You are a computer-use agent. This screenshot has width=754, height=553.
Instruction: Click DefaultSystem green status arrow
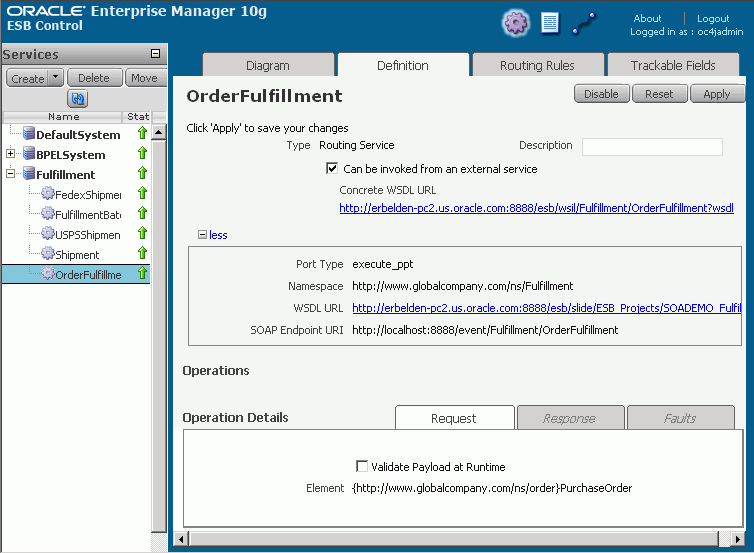click(x=142, y=133)
